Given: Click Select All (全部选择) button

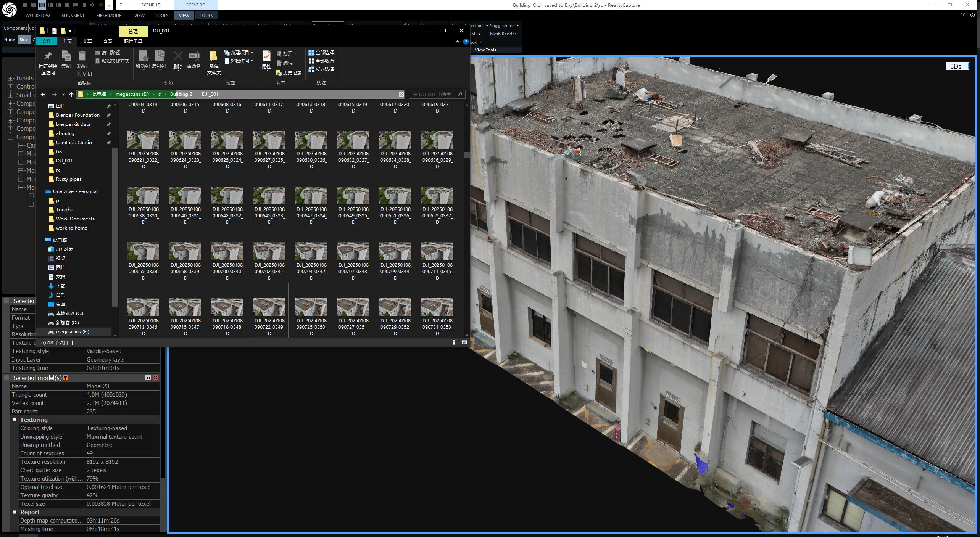Looking at the screenshot, I should pyautogui.click(x=321, y=53).
